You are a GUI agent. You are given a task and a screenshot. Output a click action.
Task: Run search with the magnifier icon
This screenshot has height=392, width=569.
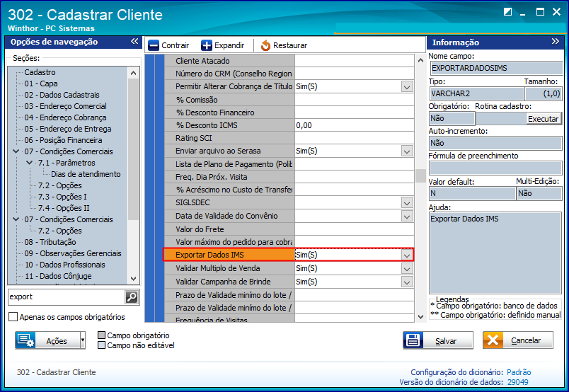coord(132,297)
